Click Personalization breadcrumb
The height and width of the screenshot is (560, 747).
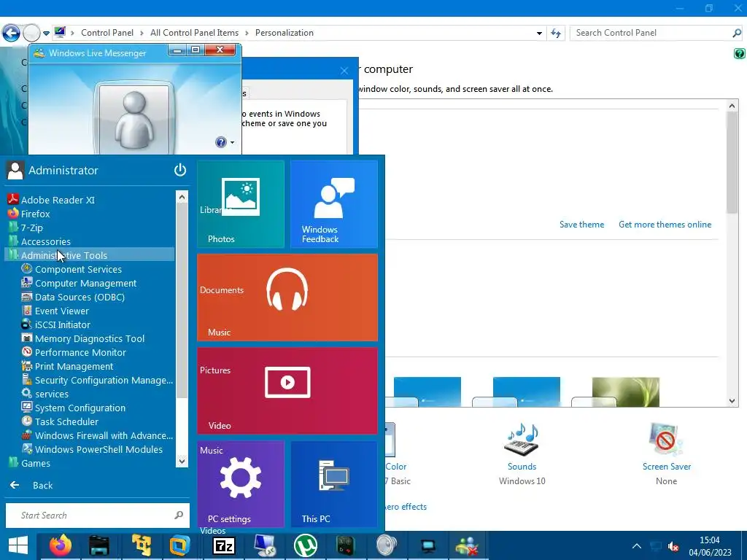(285, 33)
